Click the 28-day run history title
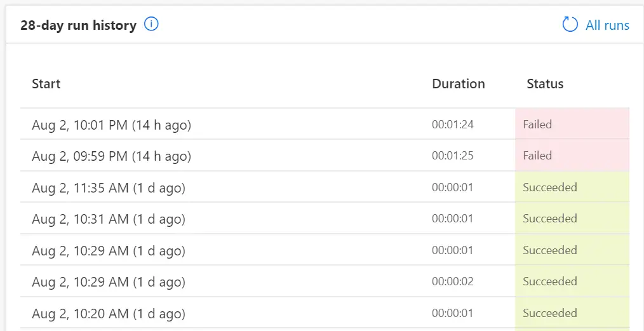Image resolution: width=644 pixels, height=331 pixels. [79, 25]
